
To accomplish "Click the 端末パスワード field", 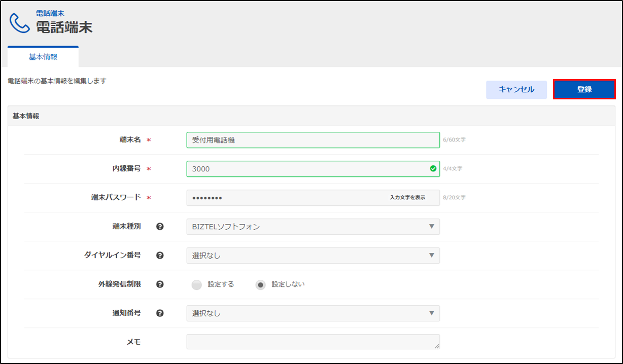I will coord(284,198).
